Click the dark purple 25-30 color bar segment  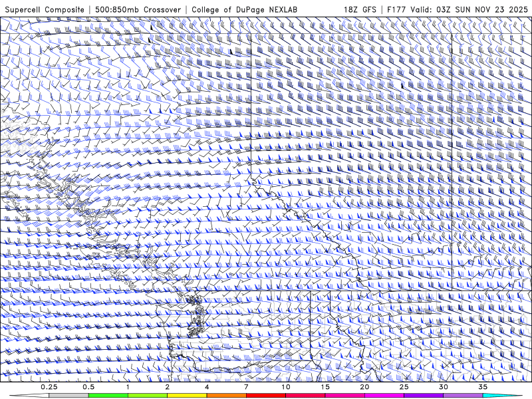[x=424, y=396]
